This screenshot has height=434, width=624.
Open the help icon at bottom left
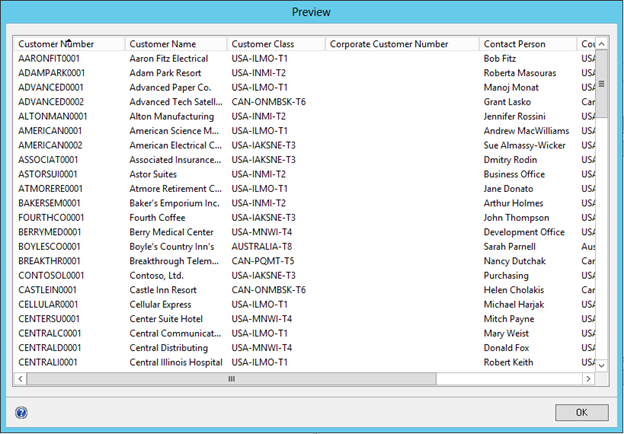[21, 413]
